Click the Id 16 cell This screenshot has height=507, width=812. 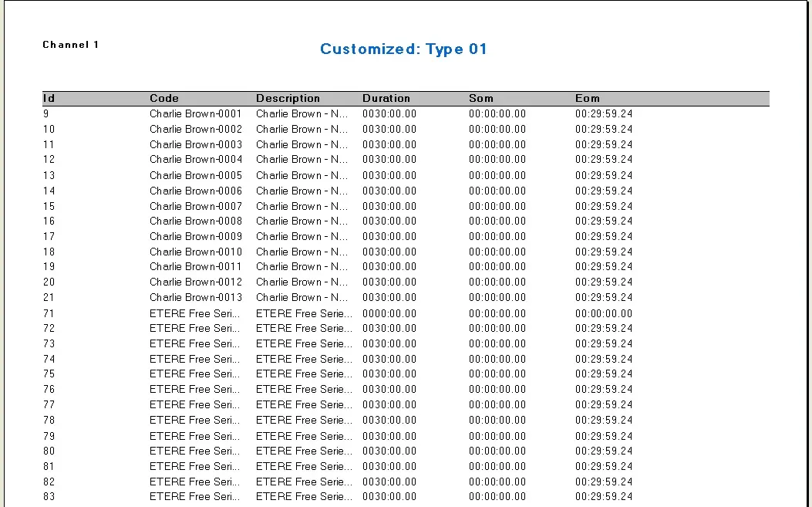(x=49, y=221)
